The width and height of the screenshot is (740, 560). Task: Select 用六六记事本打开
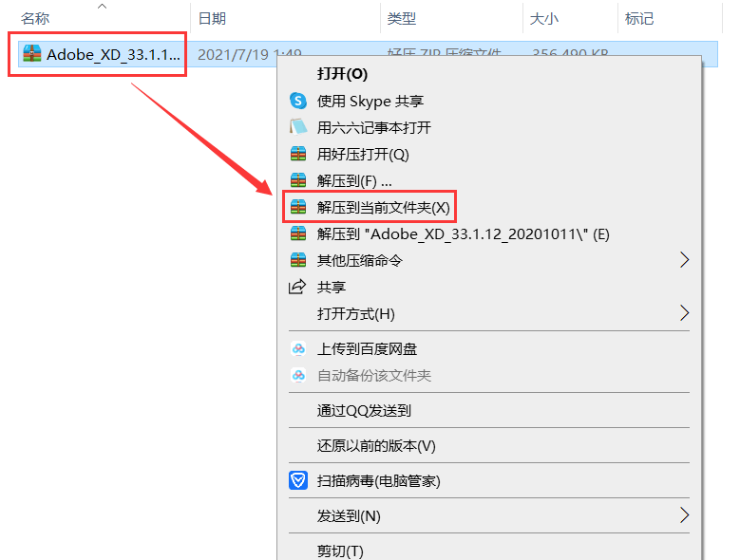pos(373,127)
